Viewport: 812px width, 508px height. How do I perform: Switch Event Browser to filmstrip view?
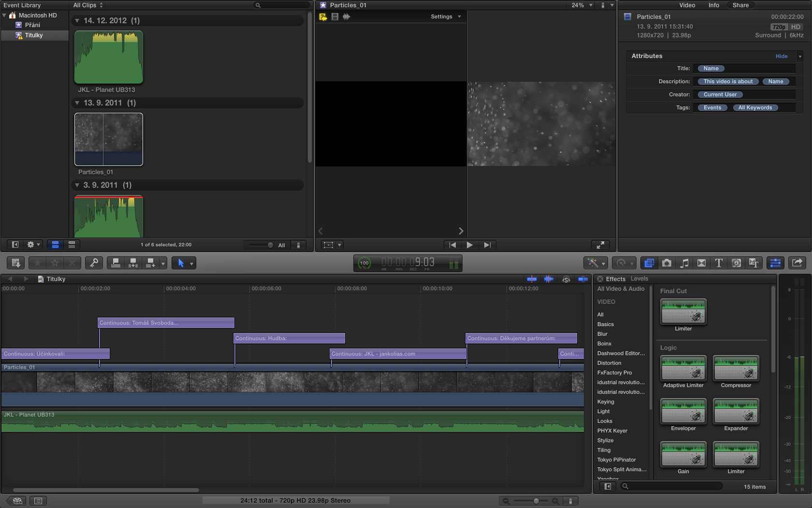(x=55, y=245)
